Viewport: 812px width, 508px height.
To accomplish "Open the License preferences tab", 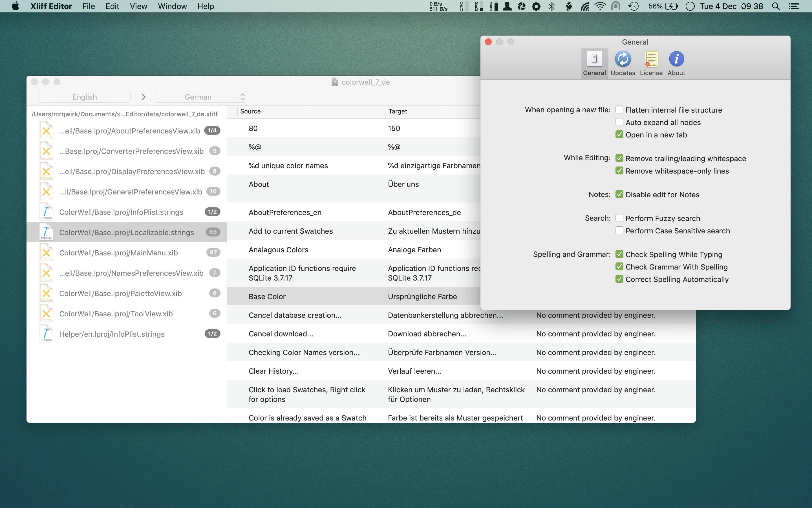I will (x=651, y=63).
